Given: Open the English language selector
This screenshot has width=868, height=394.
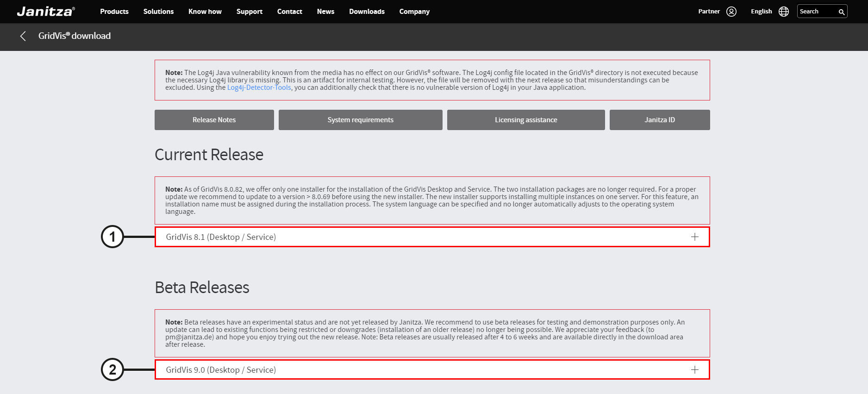Looking at the screenshot, I should click(x=762, y=12).
